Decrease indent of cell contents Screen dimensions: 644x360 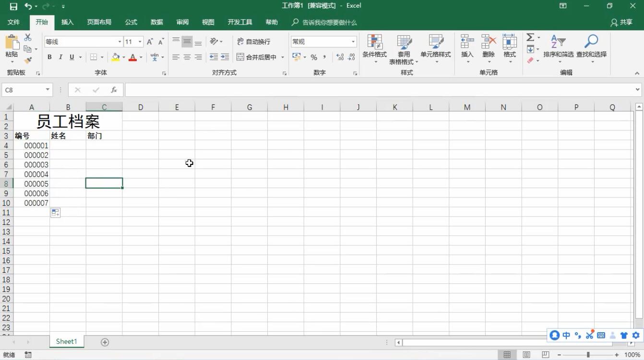[214, 57]
